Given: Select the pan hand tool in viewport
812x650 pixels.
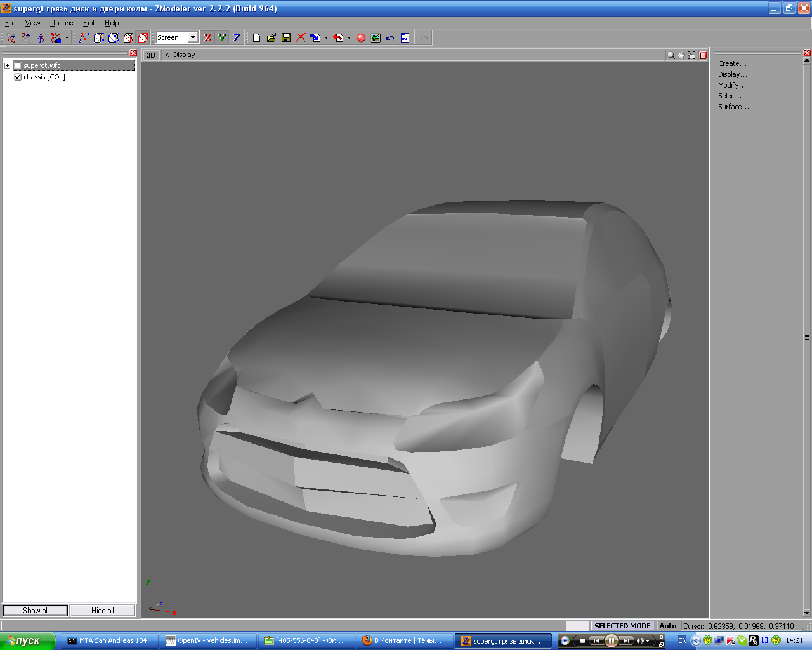Looking at the screenshot, I should click(681, 55).
